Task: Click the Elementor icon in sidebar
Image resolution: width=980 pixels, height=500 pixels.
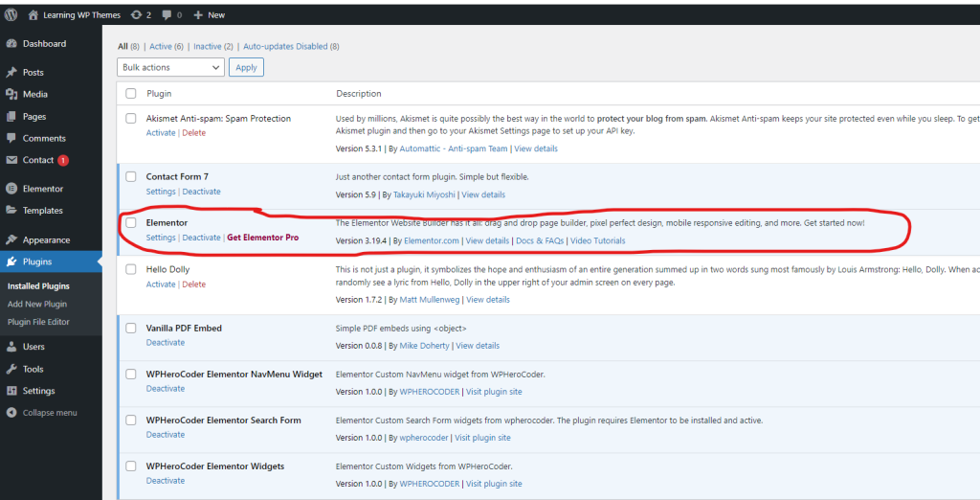Action: coord(11,189)
